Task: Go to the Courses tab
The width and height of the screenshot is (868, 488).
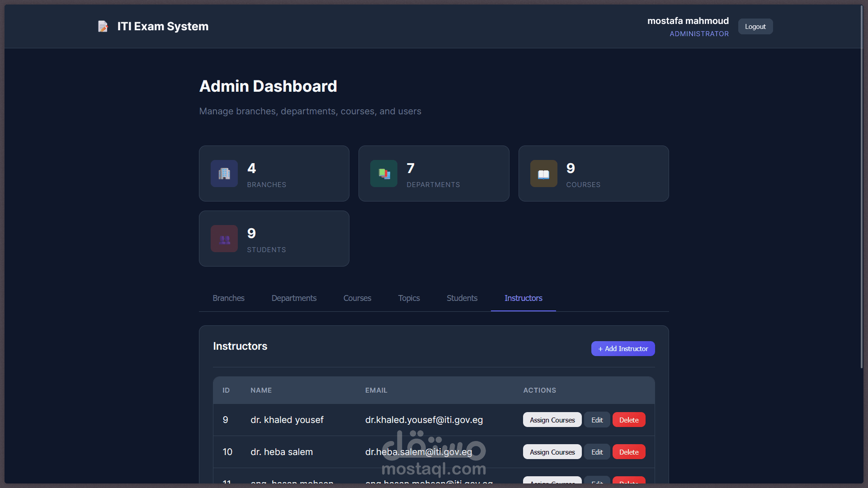Action: tap(357, 298)
